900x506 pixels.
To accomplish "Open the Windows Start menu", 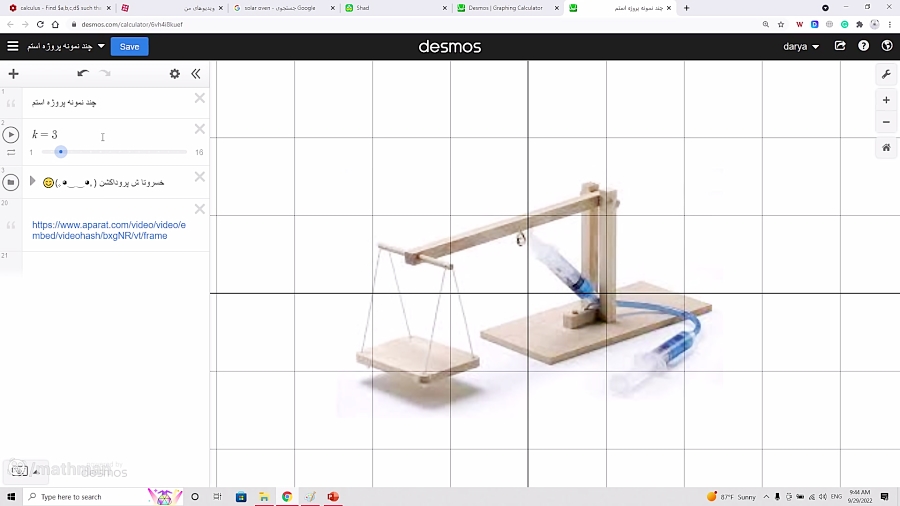I will point(11,496).
